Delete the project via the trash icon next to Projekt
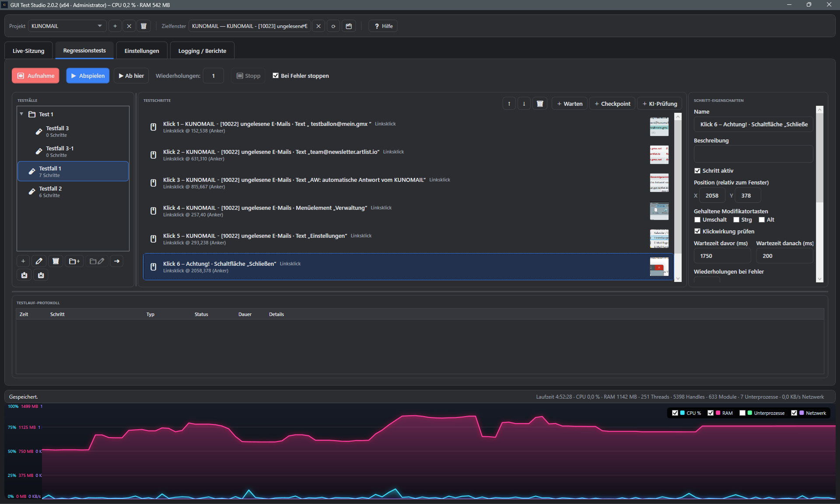The height and width of the screenshot is (504, 840). pyautogui.click(x=143, y=26)
